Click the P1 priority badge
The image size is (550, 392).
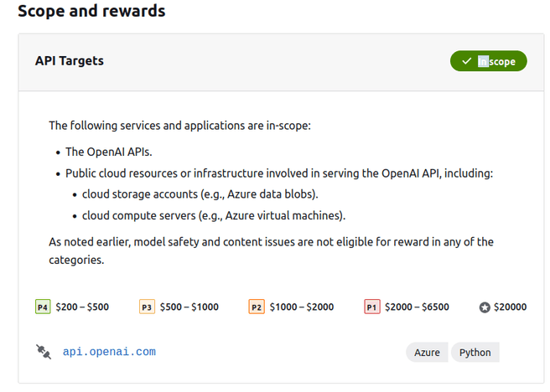[371, 307]
